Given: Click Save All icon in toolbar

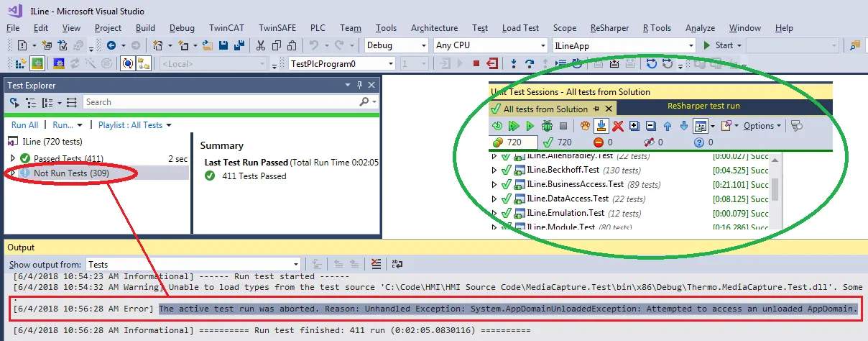Looking at the screenshot, I should (240, 45).
